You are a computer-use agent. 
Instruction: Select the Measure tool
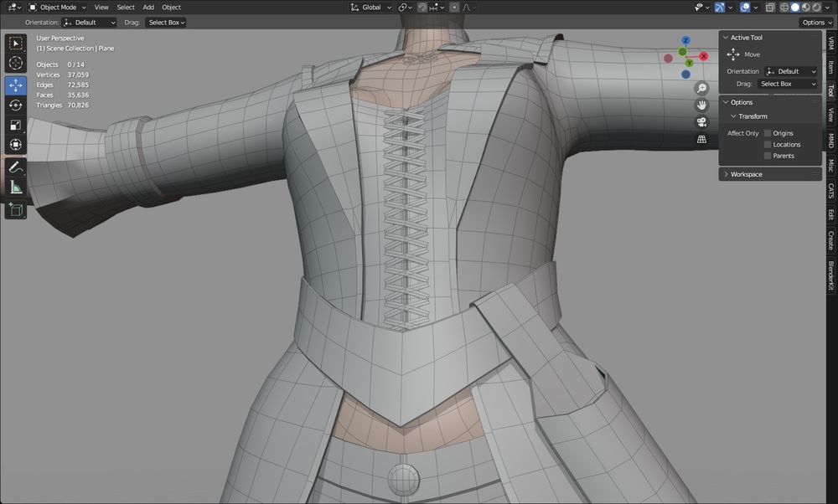click(x=15, y=188)
